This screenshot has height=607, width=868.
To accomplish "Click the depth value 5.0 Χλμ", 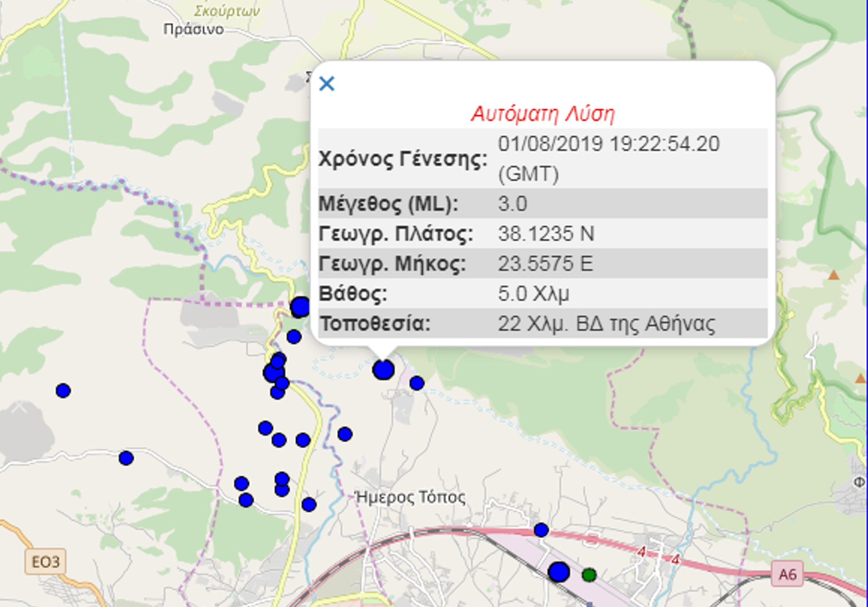I will pos(534,294).
